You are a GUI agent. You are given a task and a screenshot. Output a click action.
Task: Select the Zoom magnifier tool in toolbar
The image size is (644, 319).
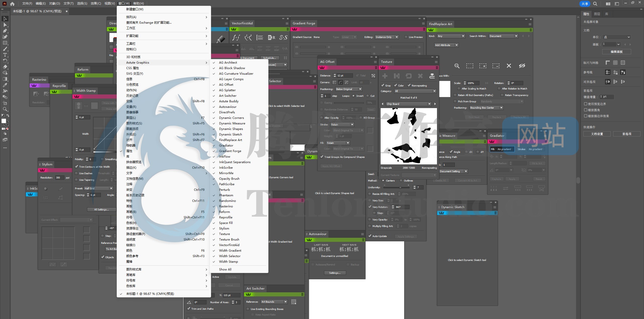coord(5,109)
